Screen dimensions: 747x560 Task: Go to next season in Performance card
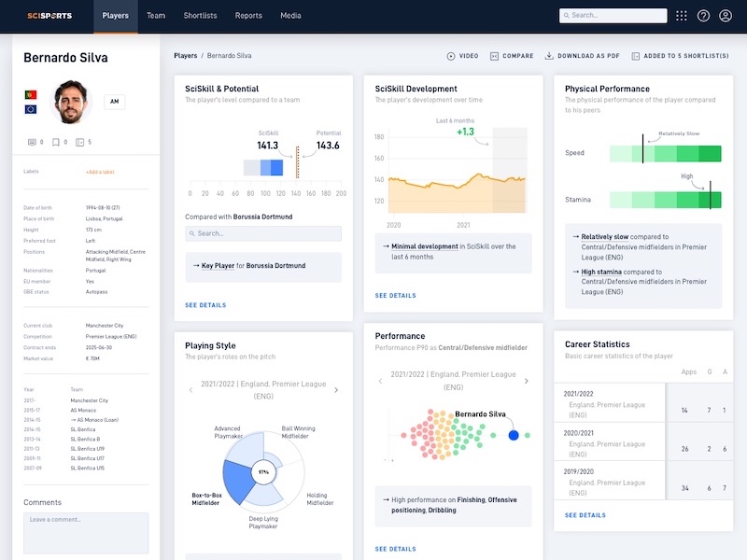527,381
